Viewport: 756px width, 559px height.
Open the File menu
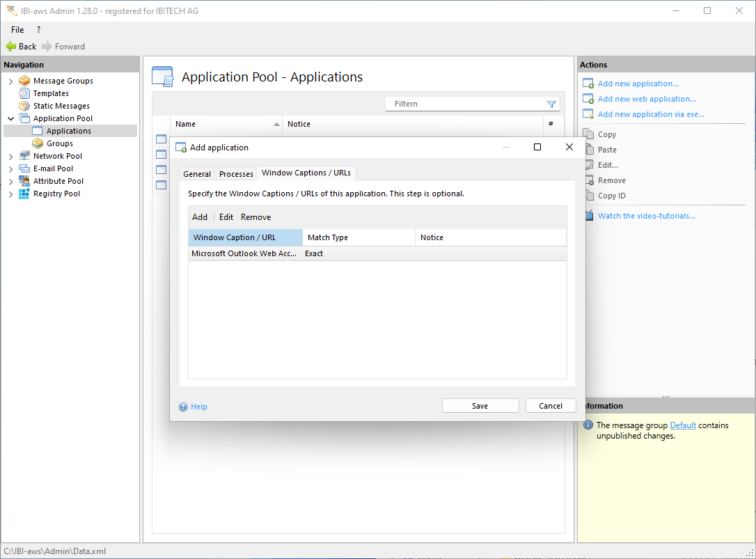pos(17,30)
